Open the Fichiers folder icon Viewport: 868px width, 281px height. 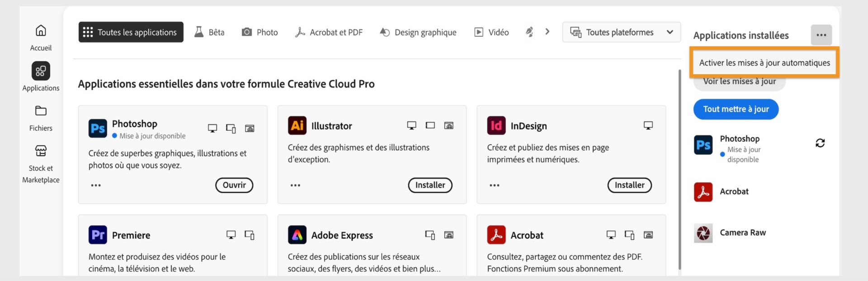pyautogui.click(x=41, y=110)
